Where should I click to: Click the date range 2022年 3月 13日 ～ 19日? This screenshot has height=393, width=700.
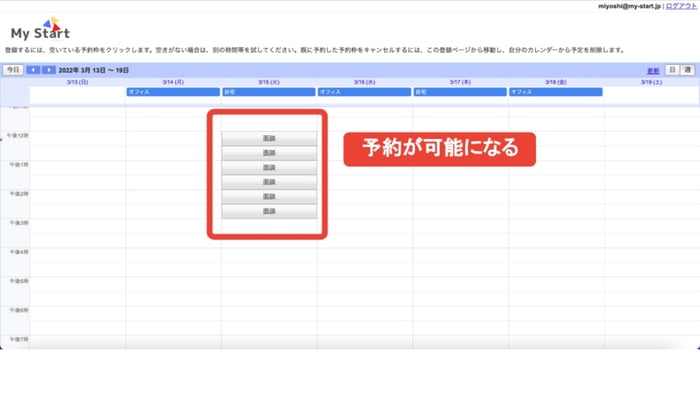click(94, 70)
